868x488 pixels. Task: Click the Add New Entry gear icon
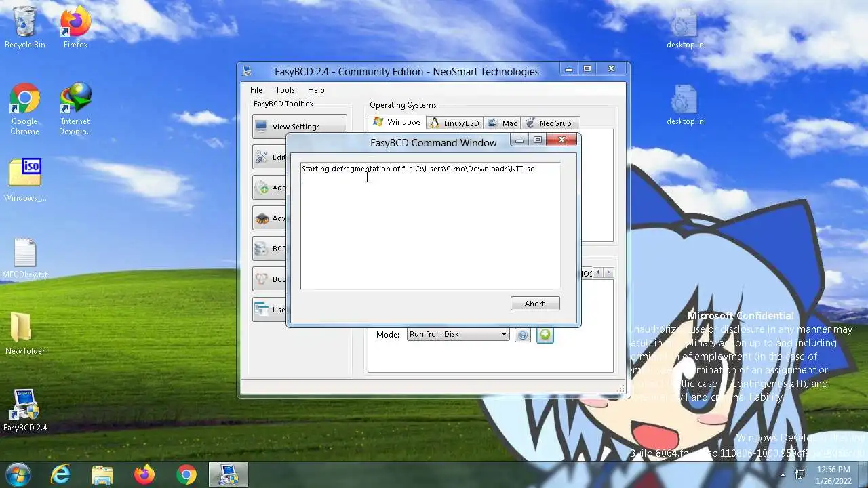point(262,188)
